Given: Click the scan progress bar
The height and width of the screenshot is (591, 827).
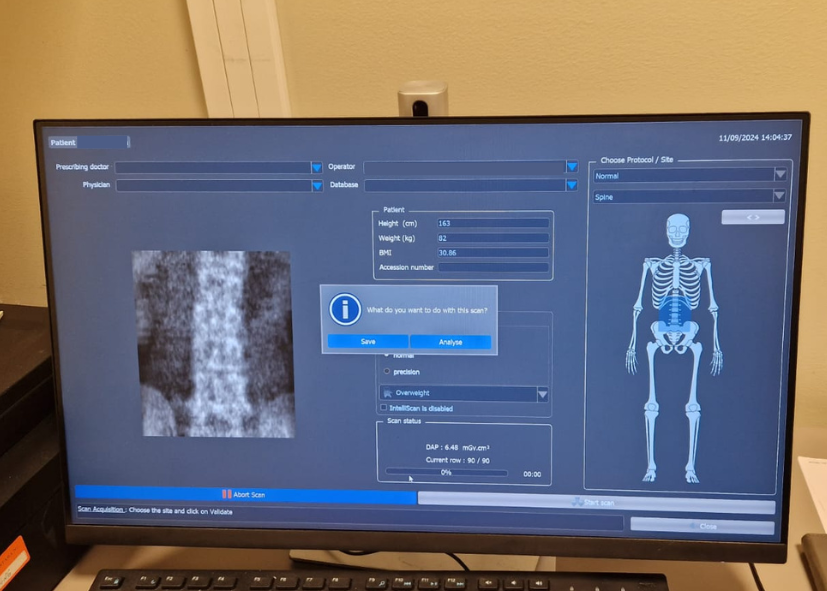Looking at the screenshot, I should [x=446, y=472].
